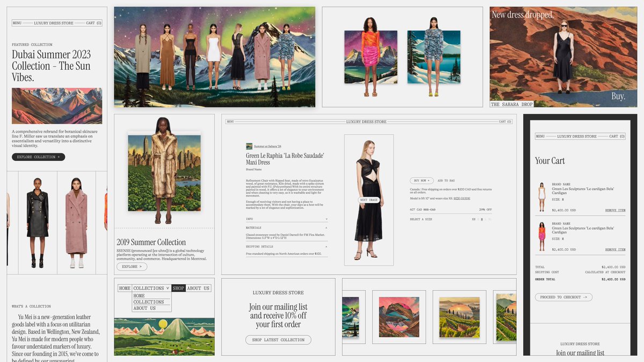Open MENU in the Dubai Summer mobile page header
This screenshot has height=362, width=644.
[17, 23]
